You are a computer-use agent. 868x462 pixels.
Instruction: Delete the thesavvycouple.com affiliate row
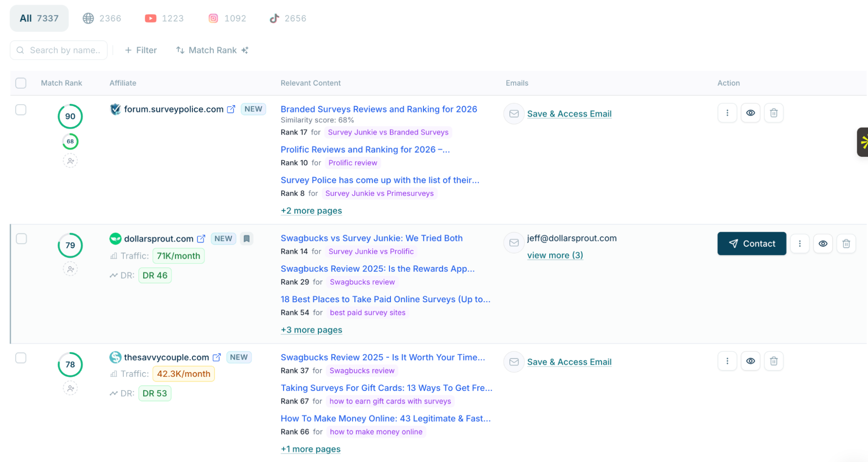pyautogui.click(x=774, y=360)
